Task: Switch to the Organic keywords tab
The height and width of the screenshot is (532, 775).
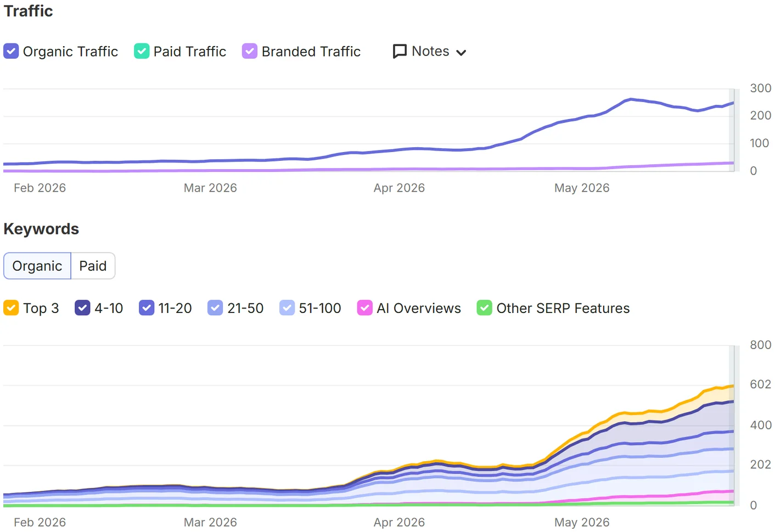Action: [37, 266]
